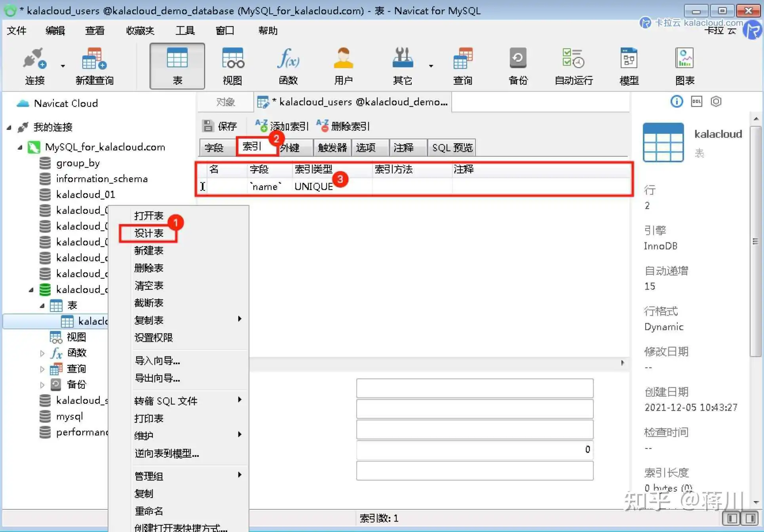The height and width of the screenshot is (532, 764).
Task: Choose 设计表 (Design Table) from context menu
Action: [x=149, y=233]
